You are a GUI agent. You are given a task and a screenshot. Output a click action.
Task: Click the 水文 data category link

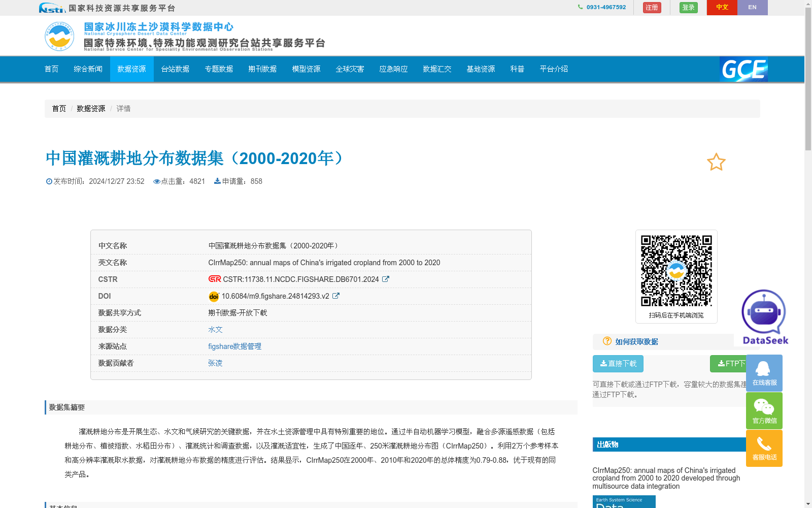click(215, 329)
